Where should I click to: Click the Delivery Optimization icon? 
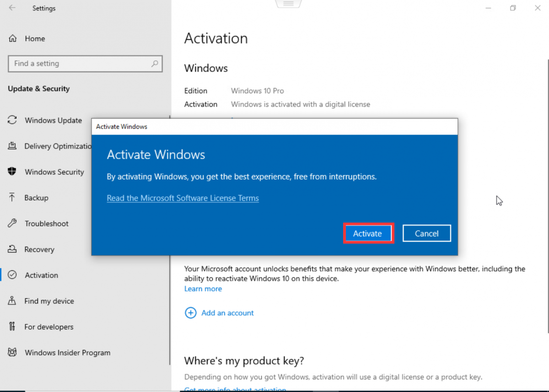pos(12,146)
